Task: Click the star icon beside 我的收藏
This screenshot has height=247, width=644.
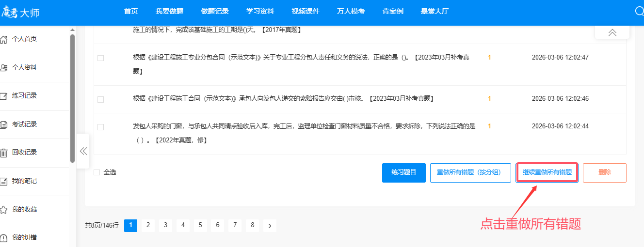Action: pos(3,210)
